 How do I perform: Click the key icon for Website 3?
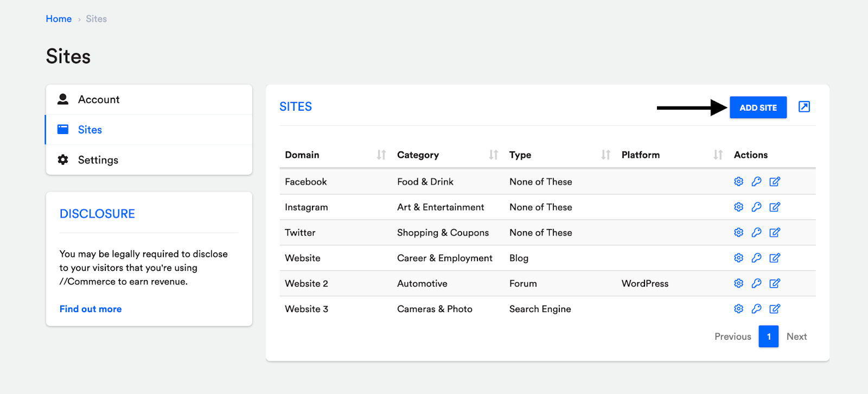pyautogui.click(x=756, y=309)
